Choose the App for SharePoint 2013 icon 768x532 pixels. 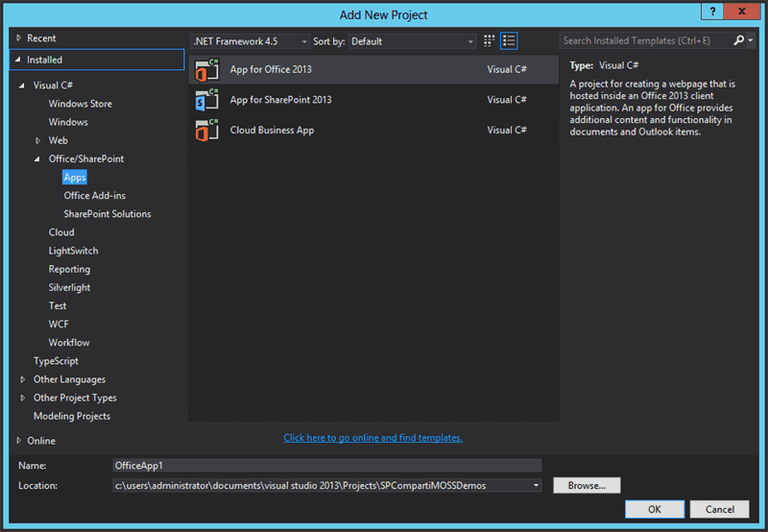(x=206, y=100)
